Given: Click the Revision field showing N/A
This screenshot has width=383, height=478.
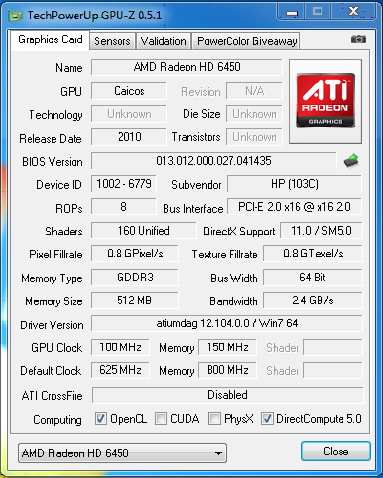Looking at the screenshot, I should coord(254,91).
